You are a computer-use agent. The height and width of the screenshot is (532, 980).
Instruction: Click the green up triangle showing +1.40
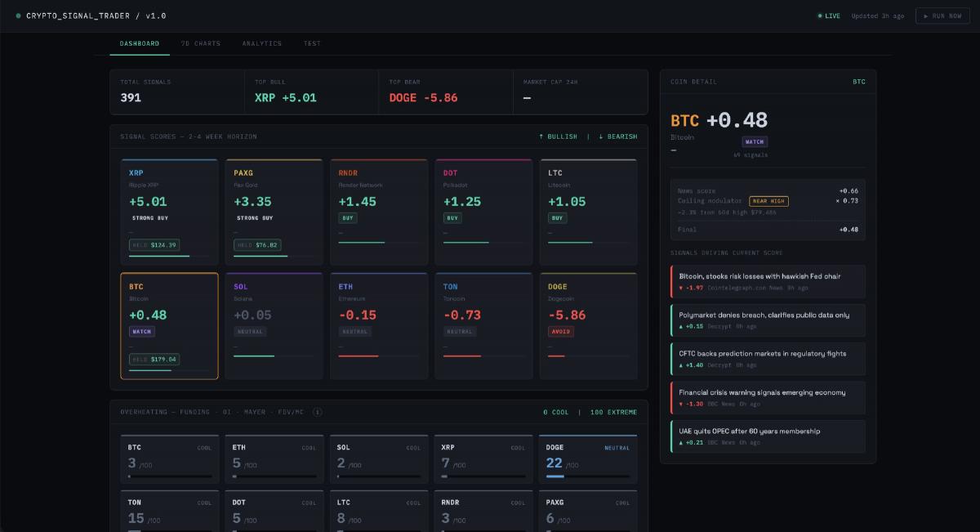(x=681, y=365)
